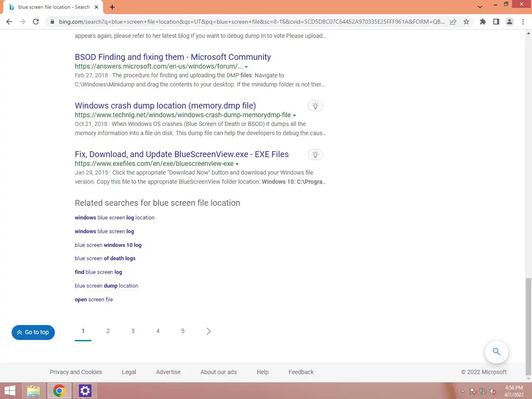Go to results page 5
This screenshot has height=399, width=532.
coord(183,331)
